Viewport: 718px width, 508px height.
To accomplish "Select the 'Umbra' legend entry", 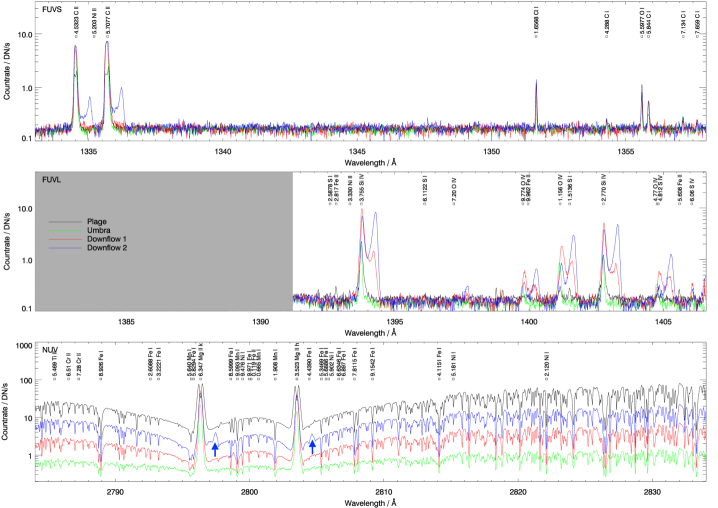I will click(98, 230).
